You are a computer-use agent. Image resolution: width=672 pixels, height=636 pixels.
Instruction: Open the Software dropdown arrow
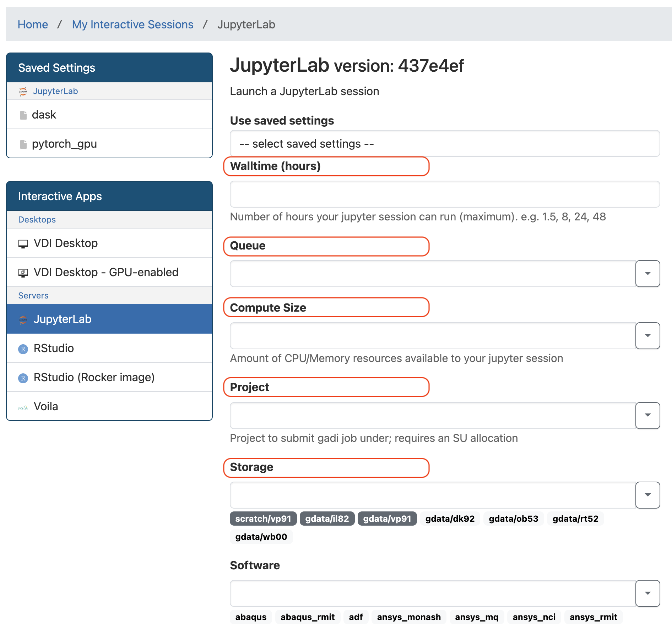click(x=647, y=593)
